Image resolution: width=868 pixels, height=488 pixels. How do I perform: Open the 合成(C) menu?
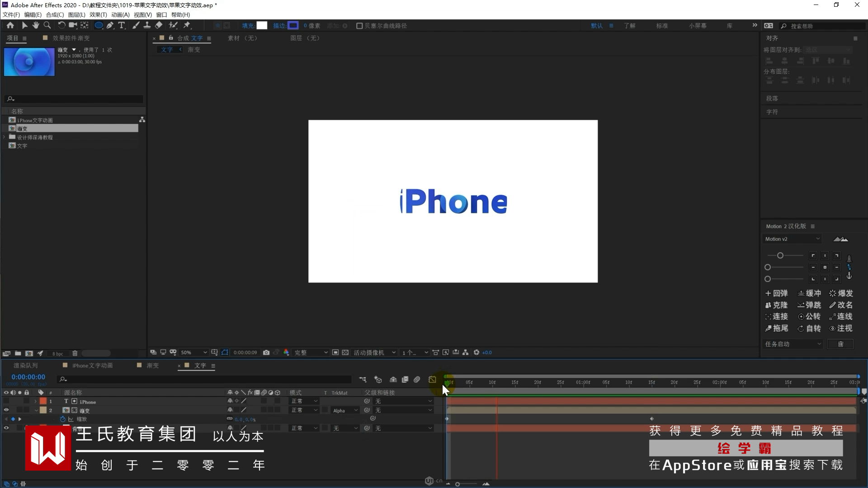click(x=55, y=15)
